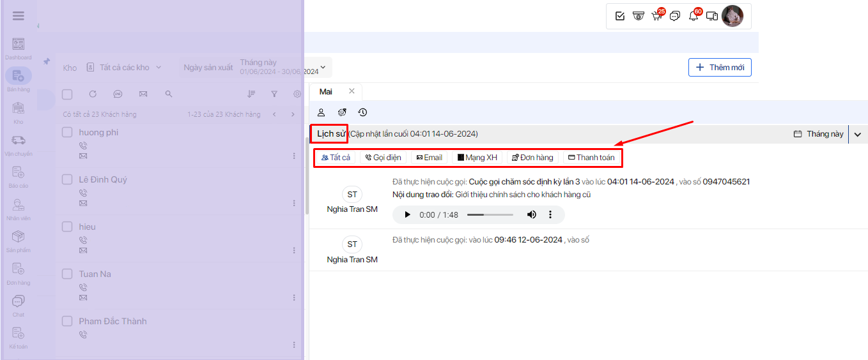Play the call recording audio

click(x=408, y=215)
